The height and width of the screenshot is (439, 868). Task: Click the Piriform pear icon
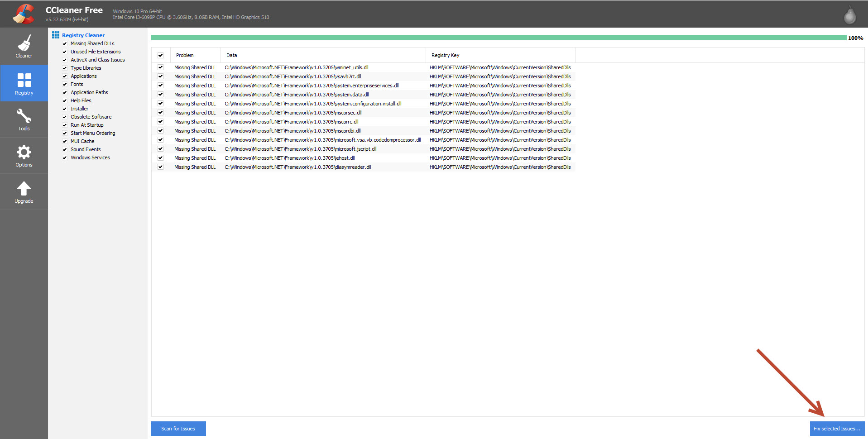click(850, 15)
